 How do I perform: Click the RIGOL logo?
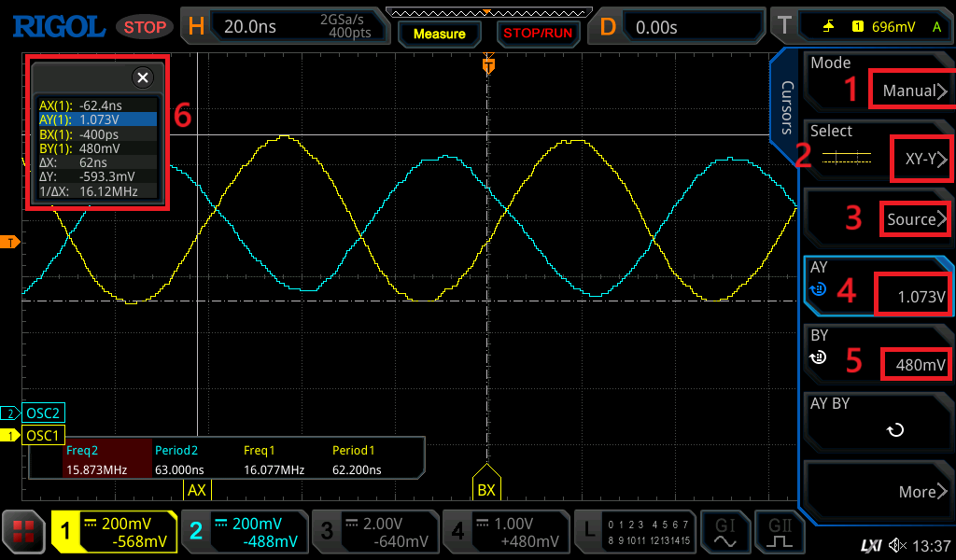[x=58, y=27]
